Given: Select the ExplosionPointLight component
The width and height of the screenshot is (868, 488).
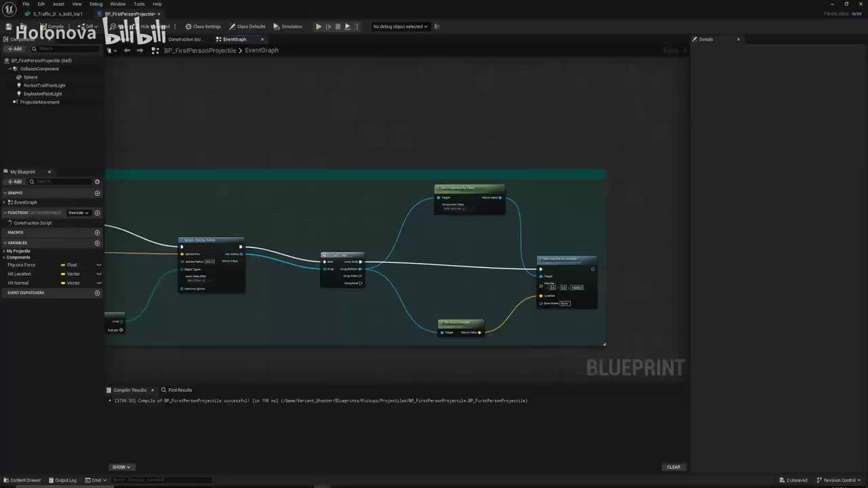Looking at the screenshot, I should click(42, 94).
